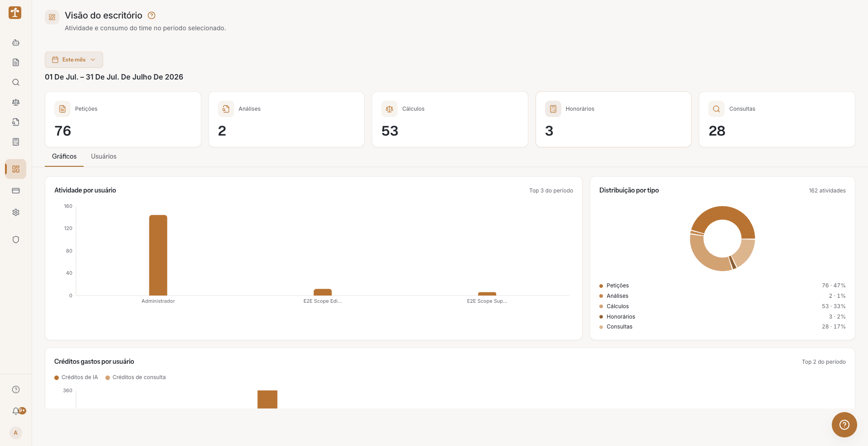Click the Petições legend color dot
868x446 pixels.
pos(601,286)
